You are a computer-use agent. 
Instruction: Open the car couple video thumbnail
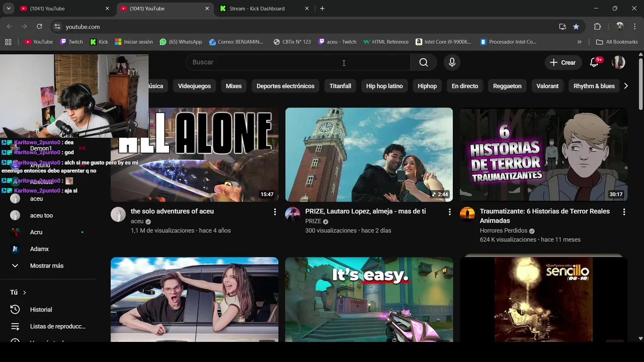194,300
